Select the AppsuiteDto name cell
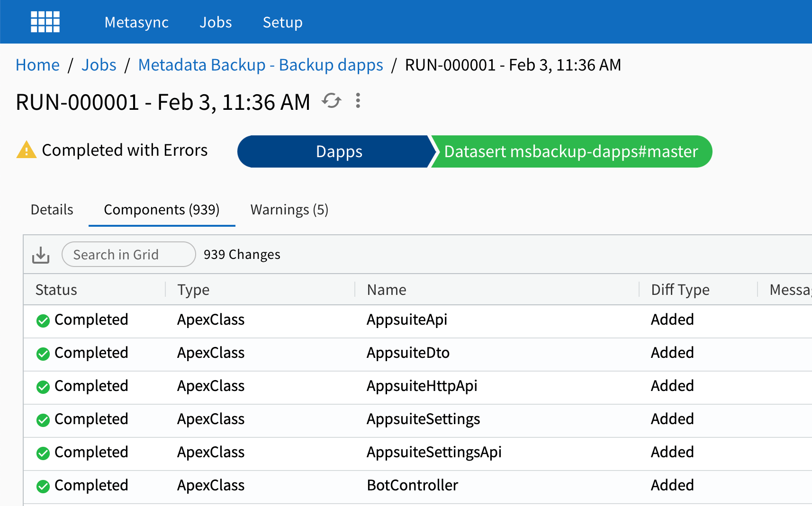 point(408,353)
